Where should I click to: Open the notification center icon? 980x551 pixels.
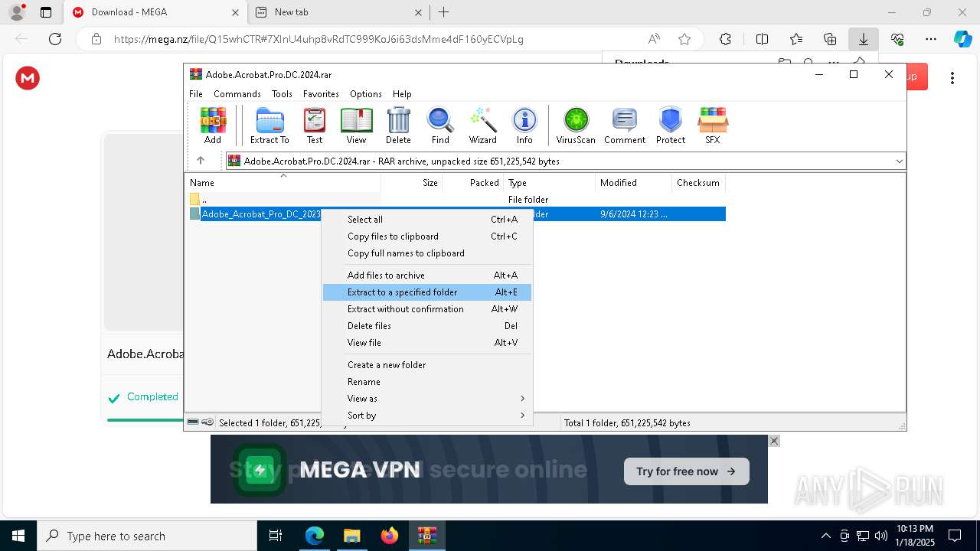[x=955, y=536]
